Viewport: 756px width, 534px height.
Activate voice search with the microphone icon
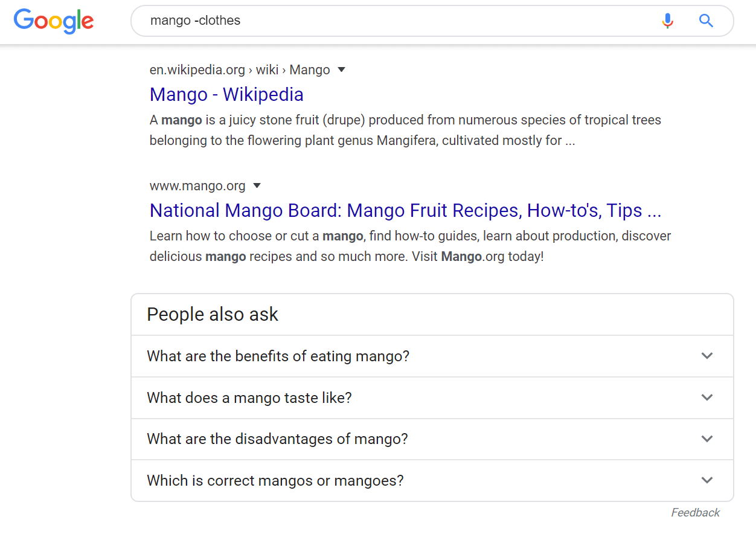tap(667, 20)
